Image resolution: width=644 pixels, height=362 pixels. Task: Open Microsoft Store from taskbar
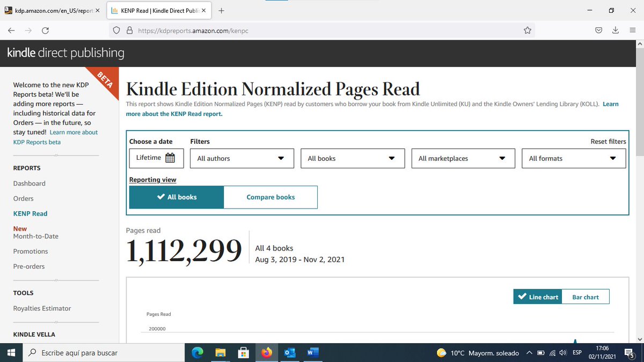point(244,353)
